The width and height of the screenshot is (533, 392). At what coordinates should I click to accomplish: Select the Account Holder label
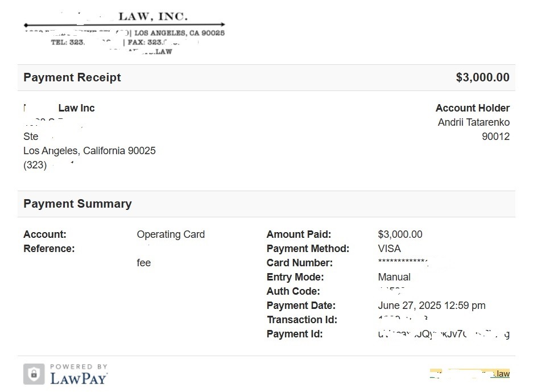(472, 108)
